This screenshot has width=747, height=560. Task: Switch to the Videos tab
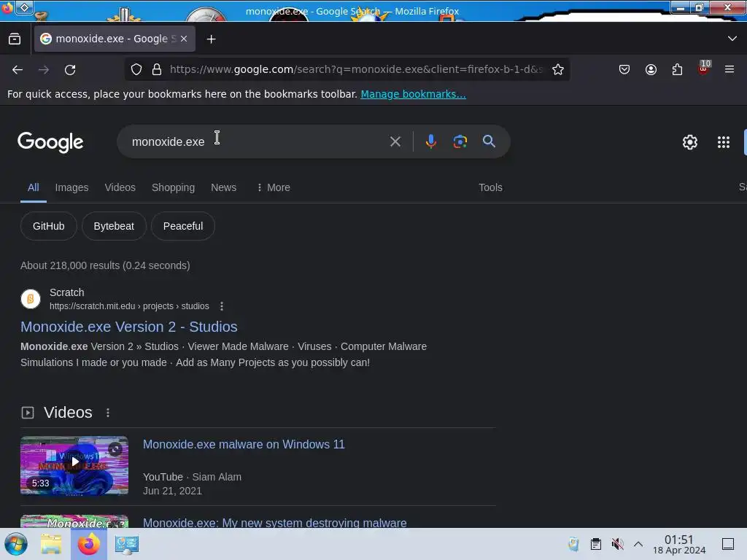tap(120, 187)
